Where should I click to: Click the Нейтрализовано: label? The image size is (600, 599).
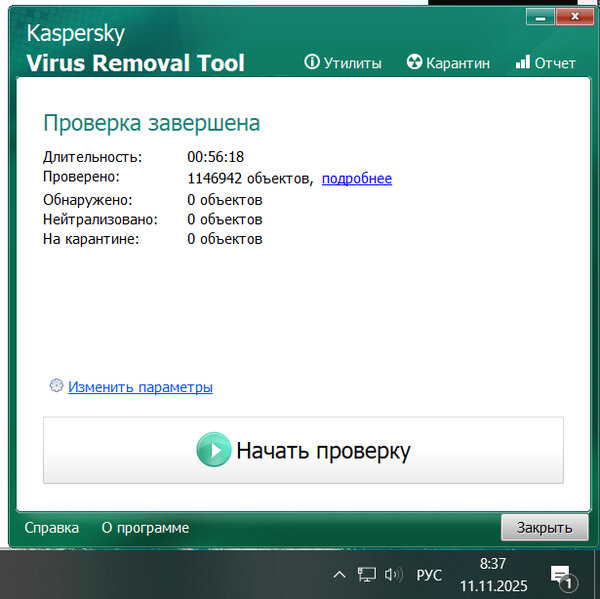(100, 219)
